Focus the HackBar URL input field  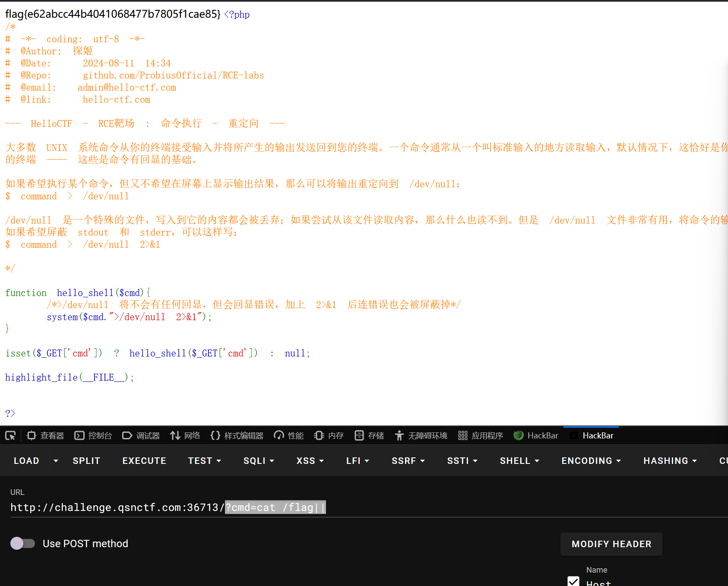point(369,507)
